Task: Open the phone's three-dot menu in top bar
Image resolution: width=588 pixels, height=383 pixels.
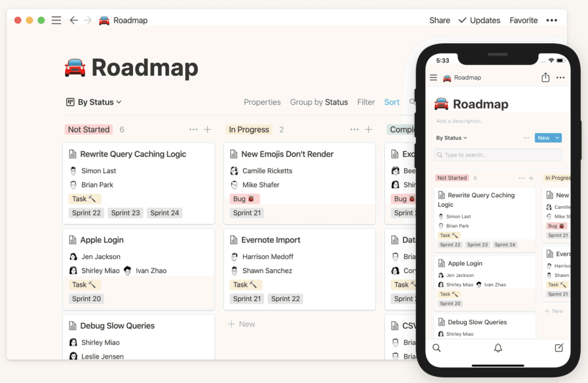Action: click(561, 77)
